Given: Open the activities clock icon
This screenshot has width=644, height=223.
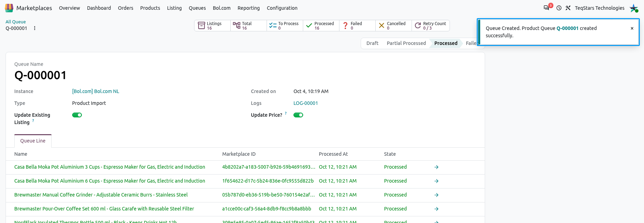Looking at the screenshot, I should [x=559, y=8].
